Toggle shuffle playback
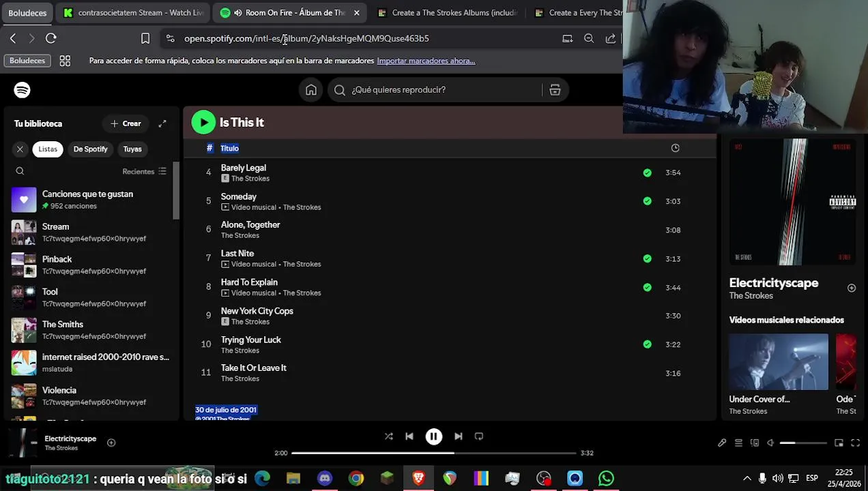Image resolution: width=868 pixels, height=491 pixels. pyautogui.click(x=388, y=436)
